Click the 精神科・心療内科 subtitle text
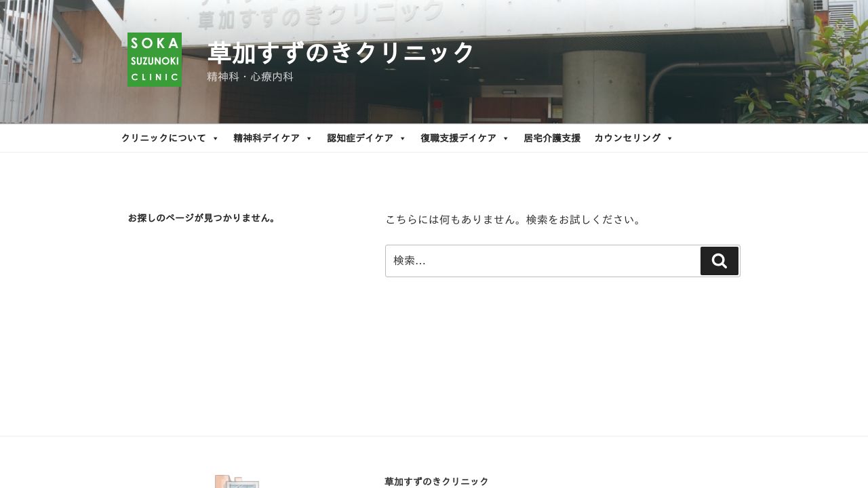 point(248,77)
